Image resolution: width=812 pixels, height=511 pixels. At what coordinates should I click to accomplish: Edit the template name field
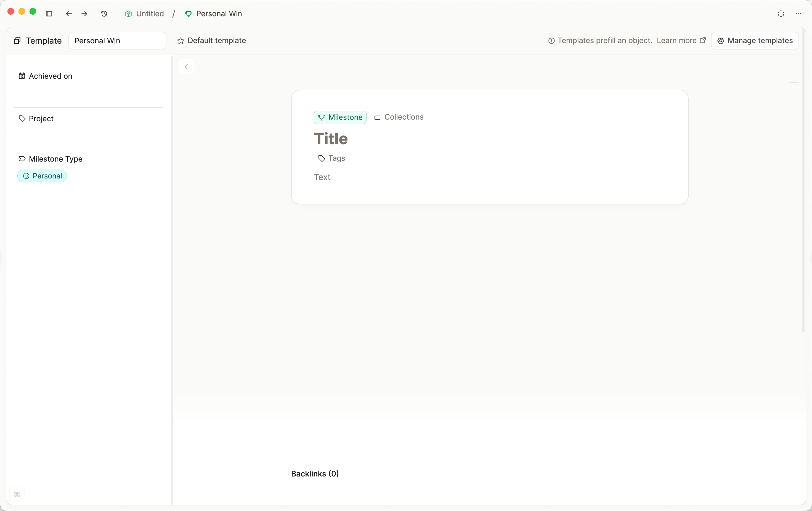pyautogui.click(x=117, y=41)
